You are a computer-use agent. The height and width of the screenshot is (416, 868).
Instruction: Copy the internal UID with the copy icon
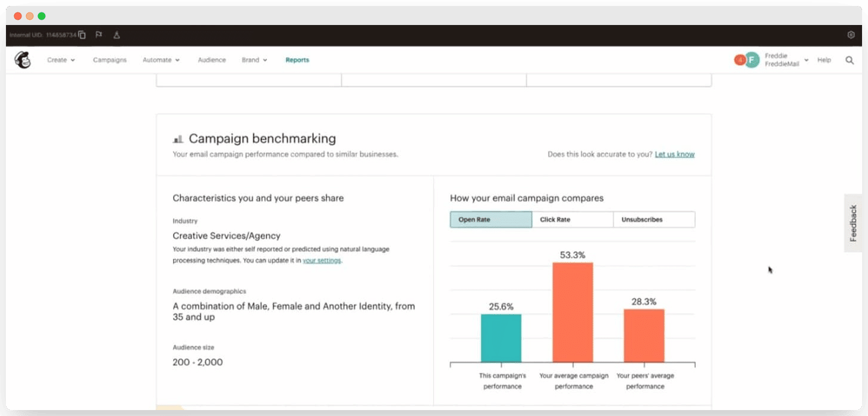click(82, 35)
